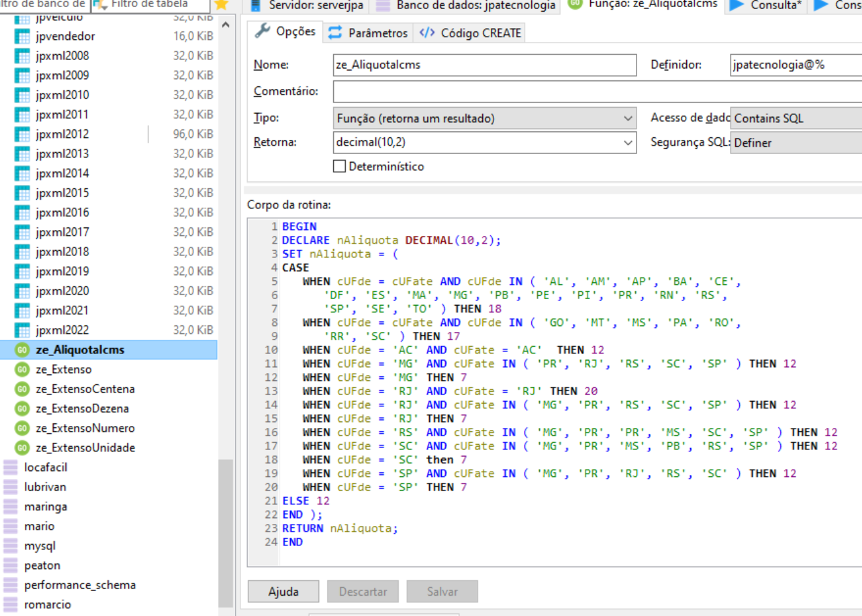
Task: Click the performance_schema database icon
Action: (x=10, y=585)
